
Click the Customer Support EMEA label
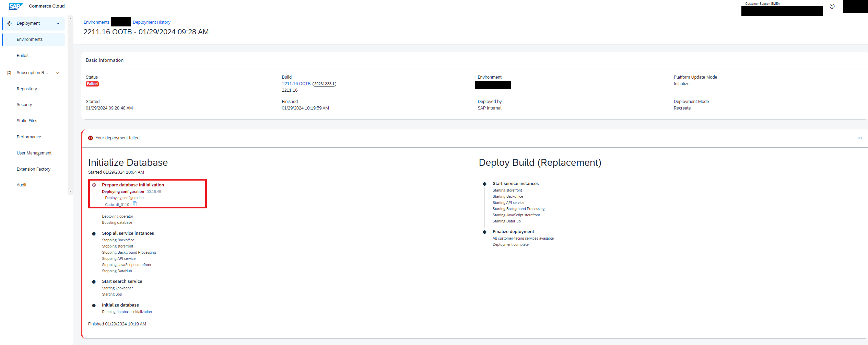coord(762,4)
